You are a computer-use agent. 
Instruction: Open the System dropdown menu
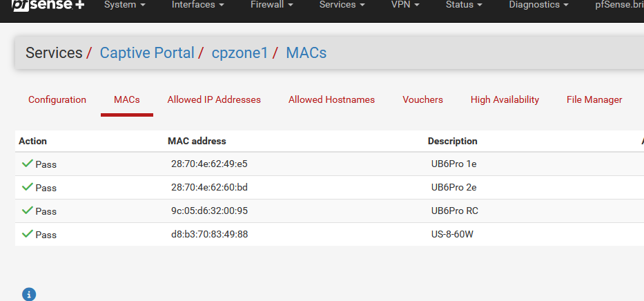(124, 5)
